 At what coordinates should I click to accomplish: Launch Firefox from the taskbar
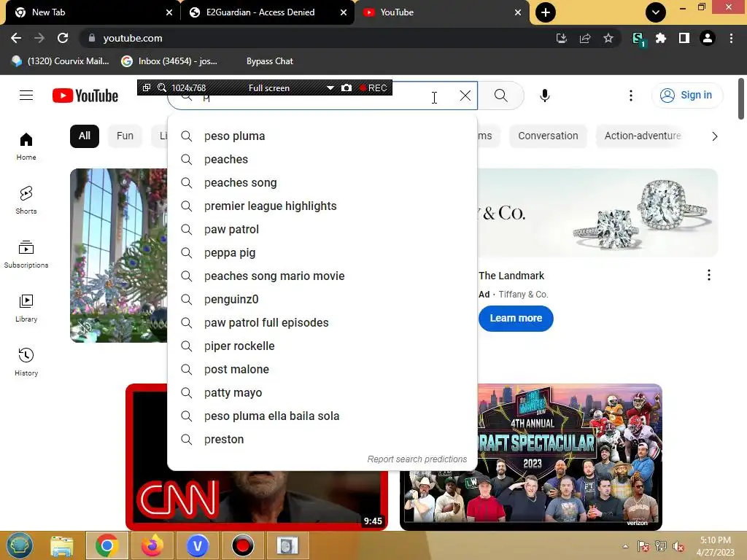click(x=152, y=545)
